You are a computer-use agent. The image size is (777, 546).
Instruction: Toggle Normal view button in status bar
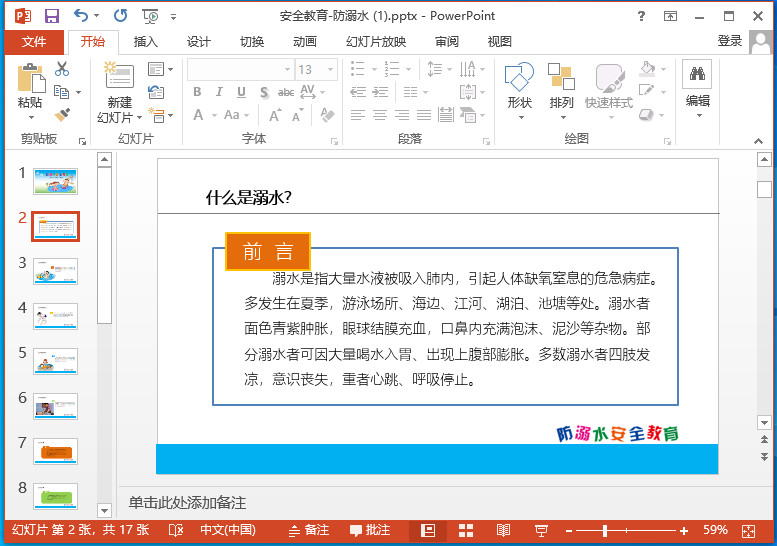coord(428,530)
